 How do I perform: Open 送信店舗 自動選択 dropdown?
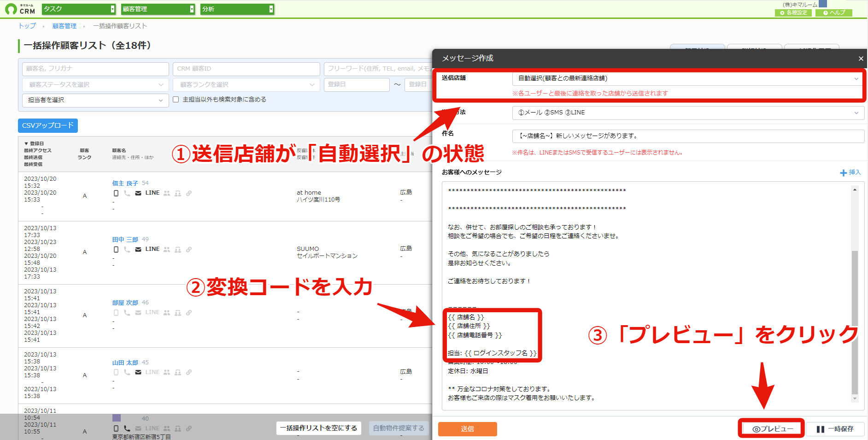688,78
